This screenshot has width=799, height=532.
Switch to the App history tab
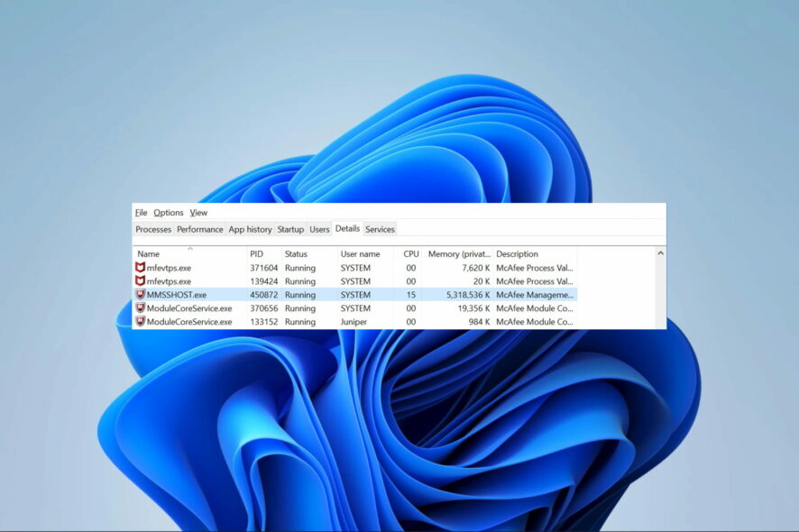coord(250,229)
